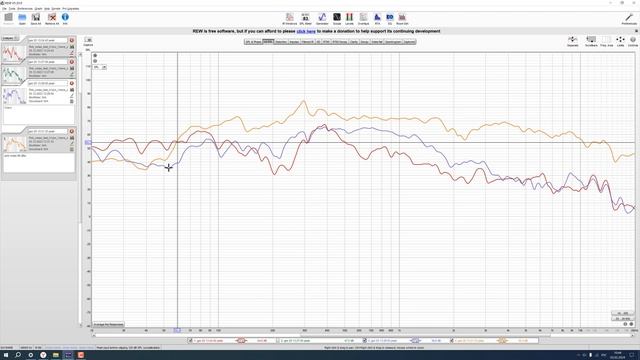The image size is (640, 360).
Task: Toggle visibility of trace 3 in legend
Action: point(365,340)
